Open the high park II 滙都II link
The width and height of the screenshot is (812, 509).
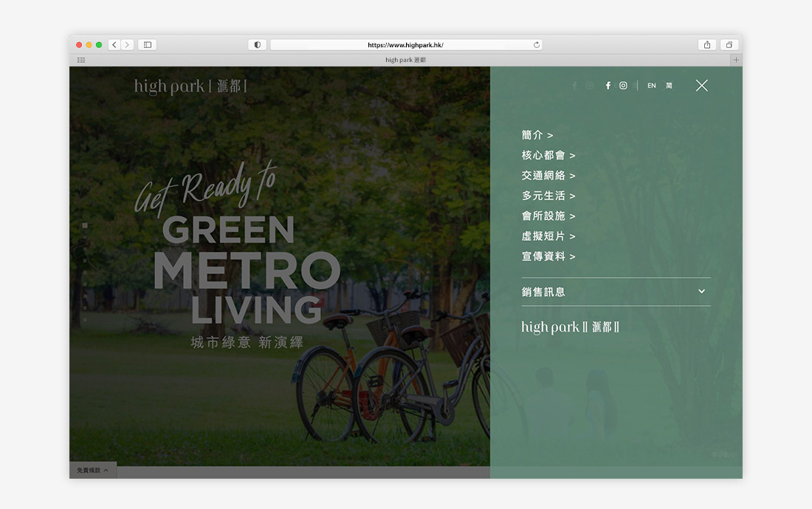[x=570, y=327]
